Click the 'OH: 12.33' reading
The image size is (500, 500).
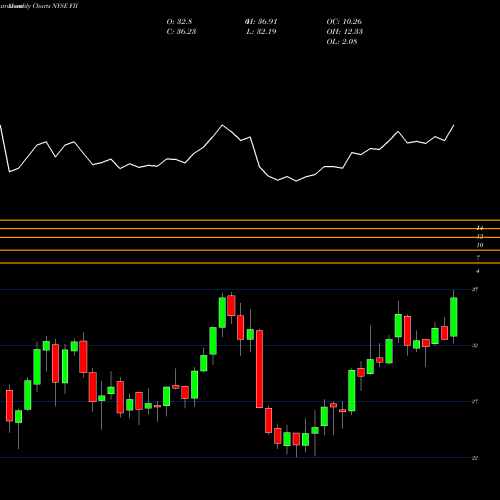point(345,32)
